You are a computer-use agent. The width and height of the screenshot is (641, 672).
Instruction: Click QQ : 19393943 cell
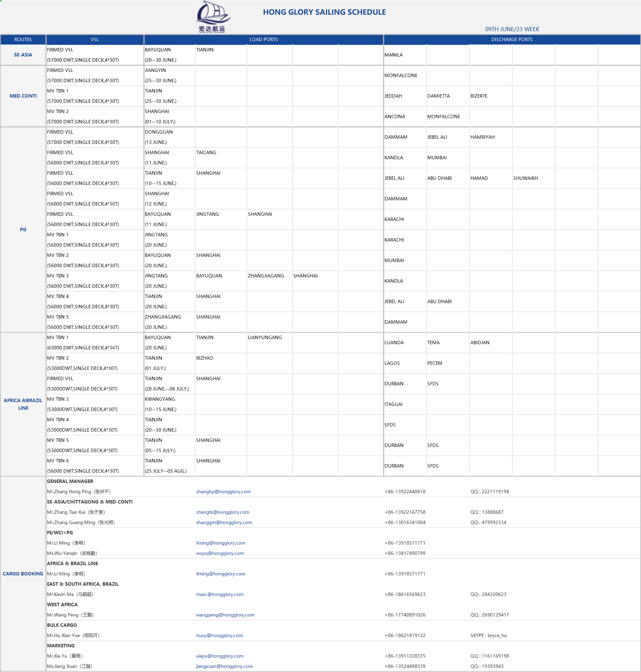click(487, 666)
